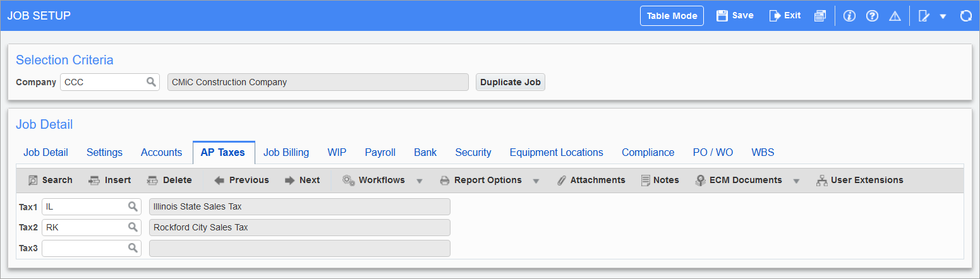Open the Accounts tab
Image resolution: width=980 pixels, height=279 pixels.
coord(161,152)
